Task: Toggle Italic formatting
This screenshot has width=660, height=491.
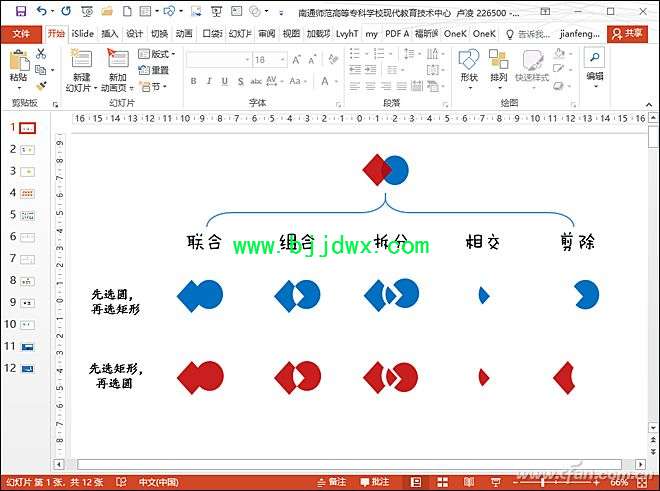Action: [209, 81]
